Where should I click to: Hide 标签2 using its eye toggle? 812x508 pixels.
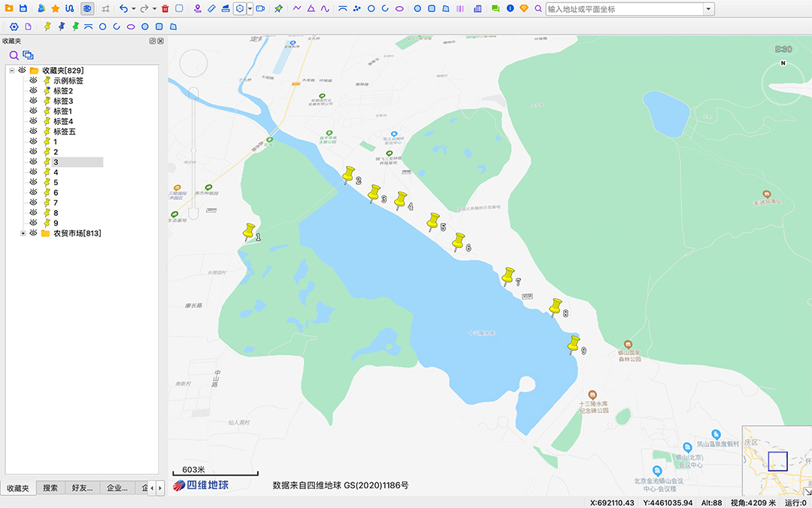[32, 90]
